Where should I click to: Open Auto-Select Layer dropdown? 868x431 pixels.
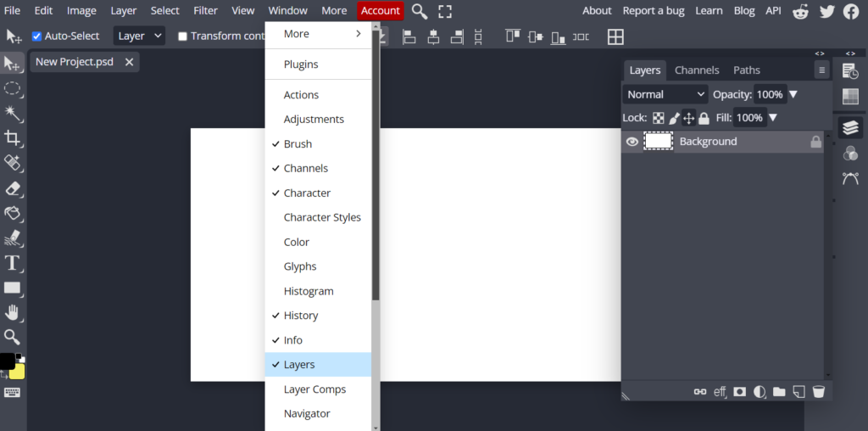(x=140, y=36)
